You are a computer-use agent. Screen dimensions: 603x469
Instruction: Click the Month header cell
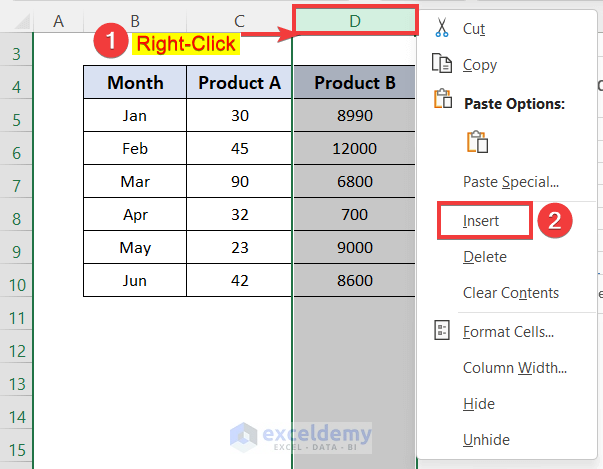click(x=135, y=83)
